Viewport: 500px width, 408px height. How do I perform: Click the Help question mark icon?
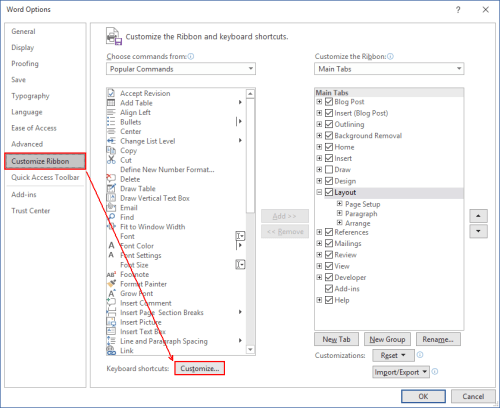click(458, 10)
